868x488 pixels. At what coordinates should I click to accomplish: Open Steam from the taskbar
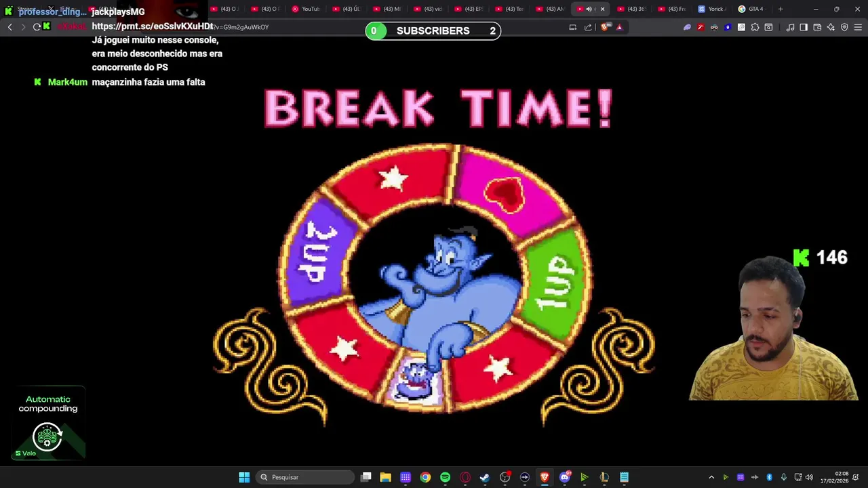pyautogui.click(x=485, y=477)
